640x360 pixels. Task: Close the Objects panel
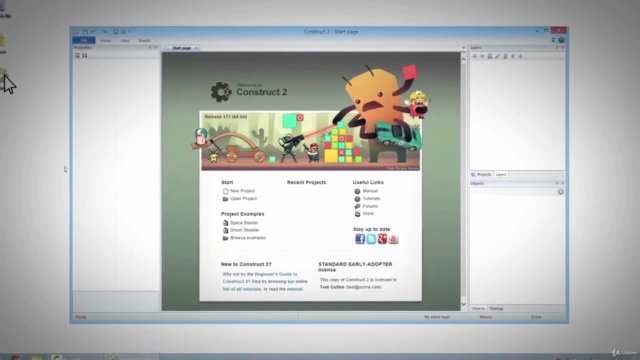(562, 184)
